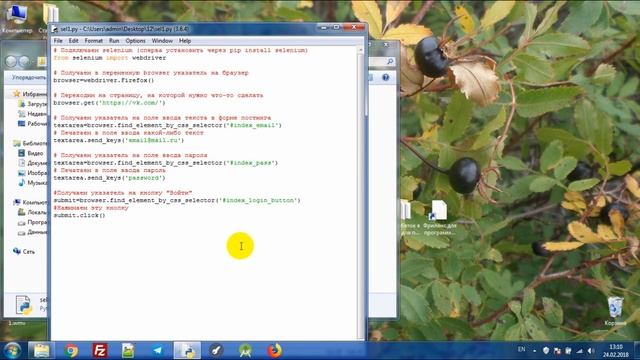
Task: Click the Python IDLE taskbar button
Action: click(187, 351)
